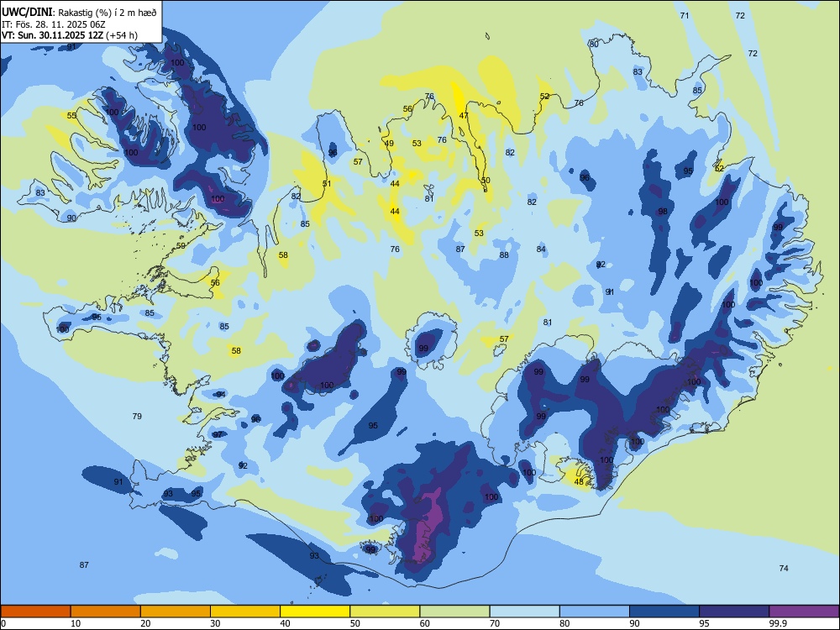Select the orange 10–20 legend color block

click(x=106, y=612)
